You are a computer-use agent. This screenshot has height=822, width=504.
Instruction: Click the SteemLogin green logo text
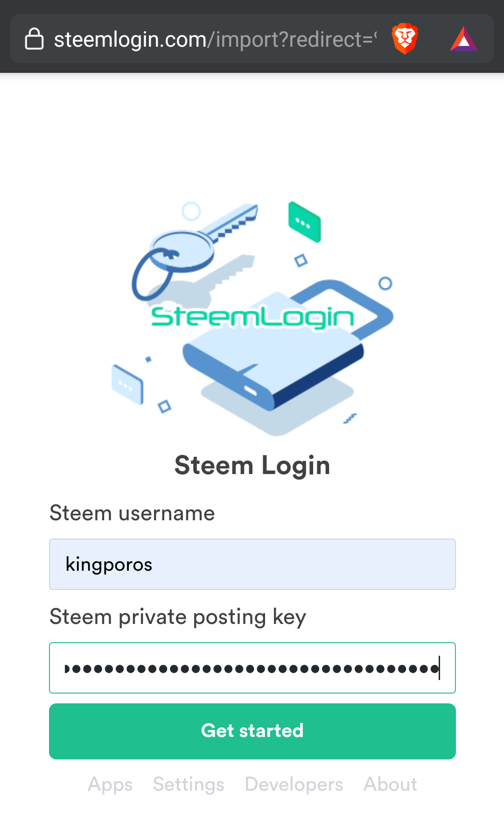pyautogui.click(x=252, y=317)
